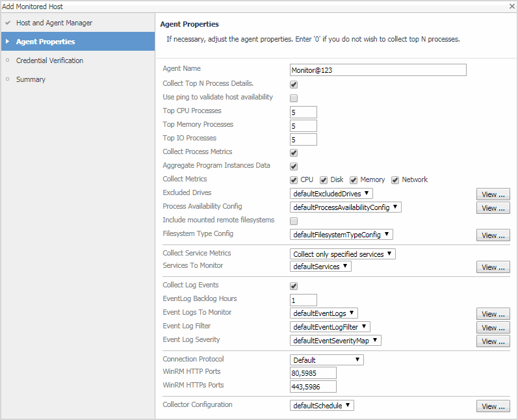518x420 pixels.
Task: Toggle Collect Top N Process Details checkbox
Action: pyautogui.click(x=294, y=85)
